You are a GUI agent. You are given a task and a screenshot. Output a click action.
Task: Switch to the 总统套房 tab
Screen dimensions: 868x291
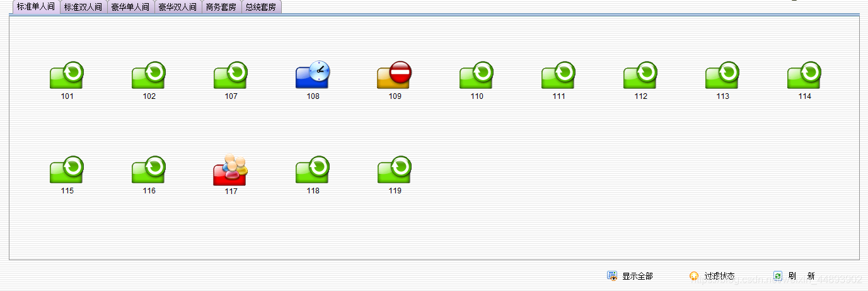tap(261, 8)
